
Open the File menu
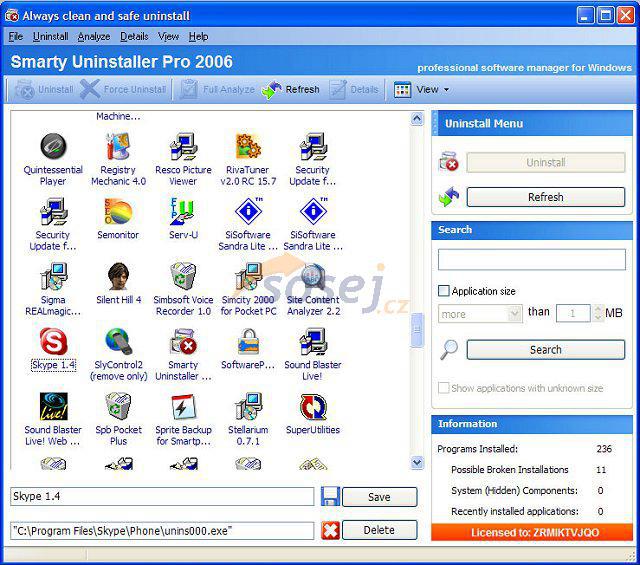16,36
